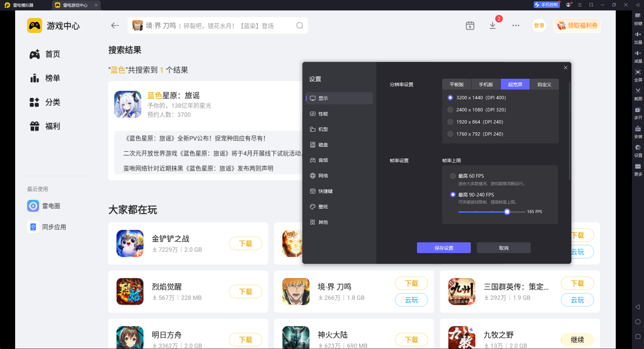Viewport: 644px width, 349px height.
Task: Click the search field in 游戏中心
Action: pyautogui.click(x=218, y=26)
